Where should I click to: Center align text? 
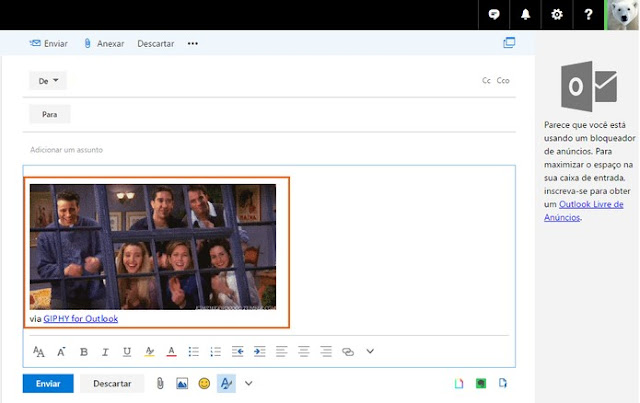click(304, 352)
